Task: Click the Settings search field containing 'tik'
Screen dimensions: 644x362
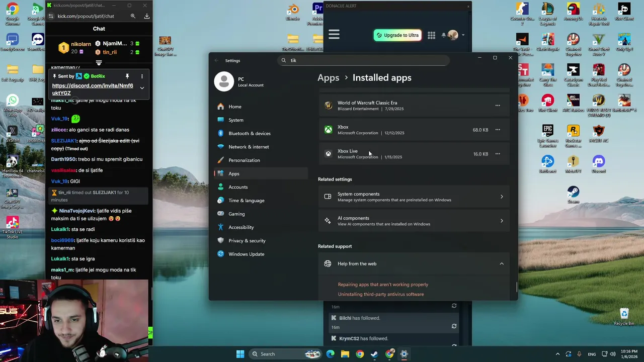Action: 363,60
